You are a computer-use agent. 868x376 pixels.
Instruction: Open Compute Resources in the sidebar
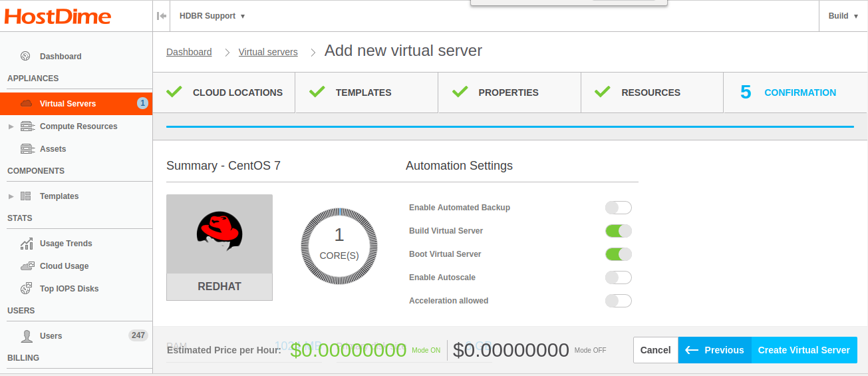(78, 126)
